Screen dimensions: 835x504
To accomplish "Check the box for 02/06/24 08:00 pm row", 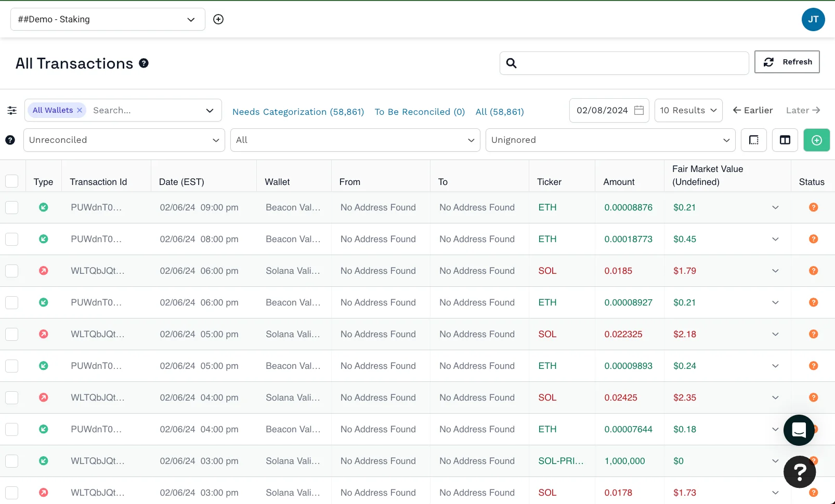I will click(11, 239).
